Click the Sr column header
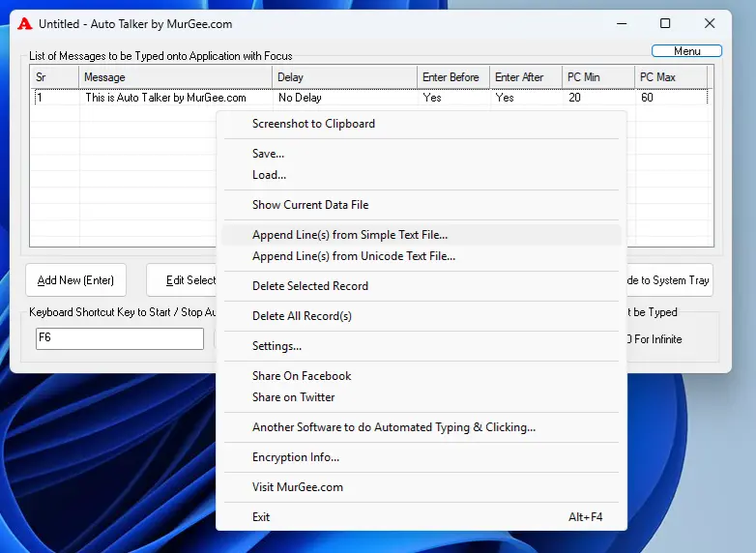Viewport: 756px width, 553px height. tap(54, 77)
